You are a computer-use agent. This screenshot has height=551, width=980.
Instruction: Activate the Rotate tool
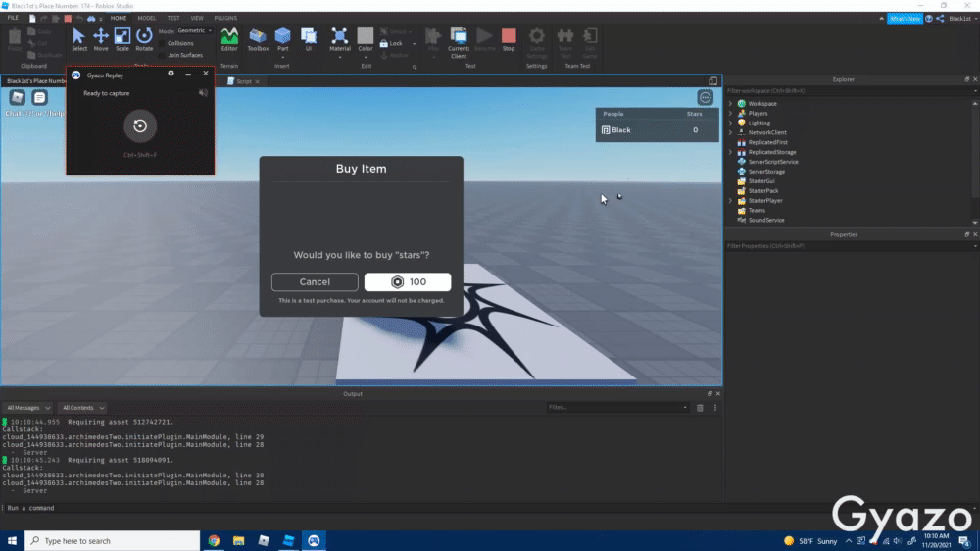pyautogui.click(x=144, y=39)
